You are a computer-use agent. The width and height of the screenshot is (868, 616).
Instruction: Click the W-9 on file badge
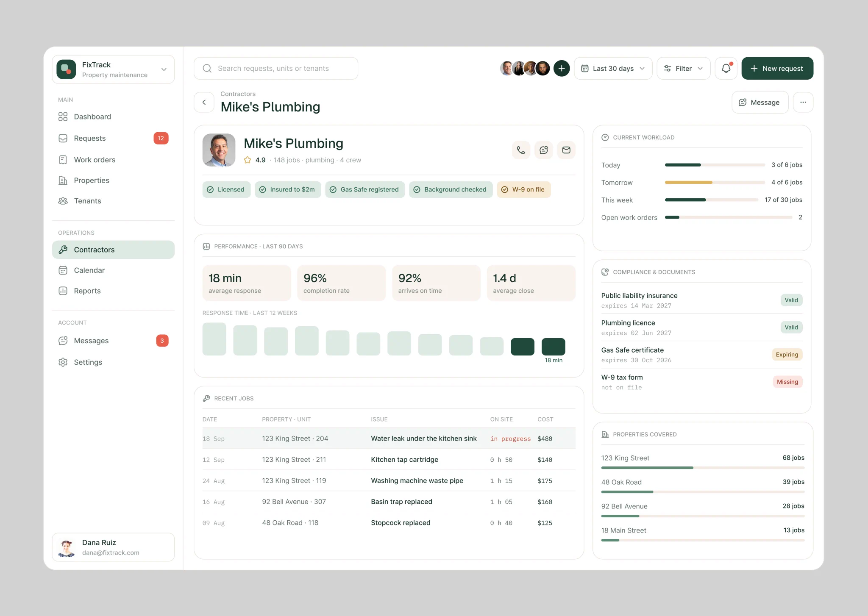(524, 189)
